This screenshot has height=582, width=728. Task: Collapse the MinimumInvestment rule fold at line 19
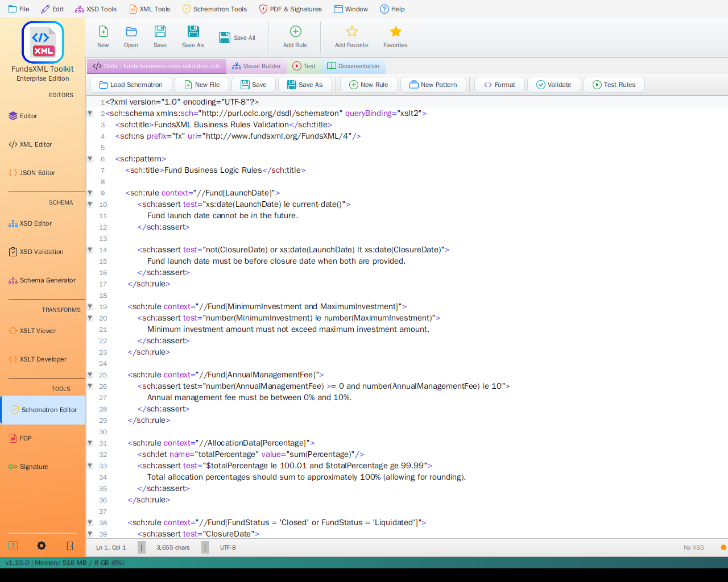click(90, 306)
